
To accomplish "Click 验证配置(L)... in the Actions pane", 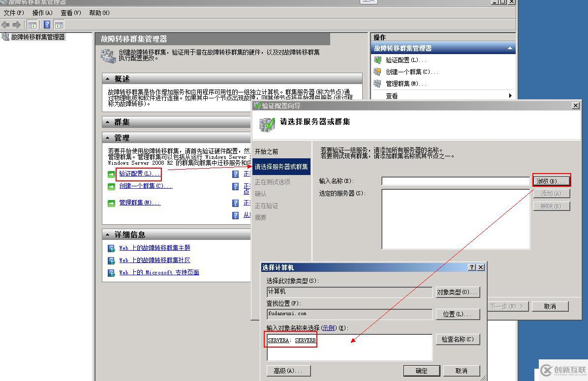I will pos(406,60).
